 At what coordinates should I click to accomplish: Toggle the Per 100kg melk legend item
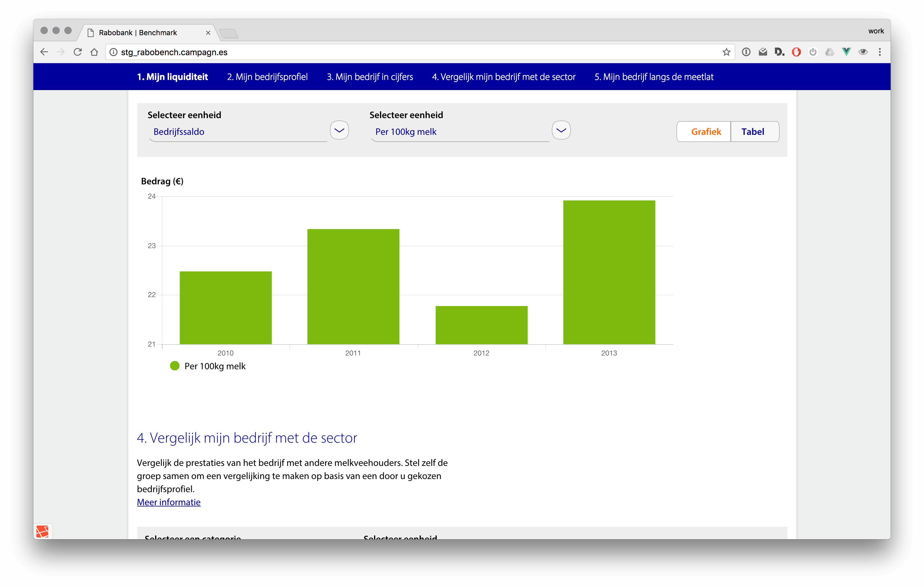click(208, 366)
